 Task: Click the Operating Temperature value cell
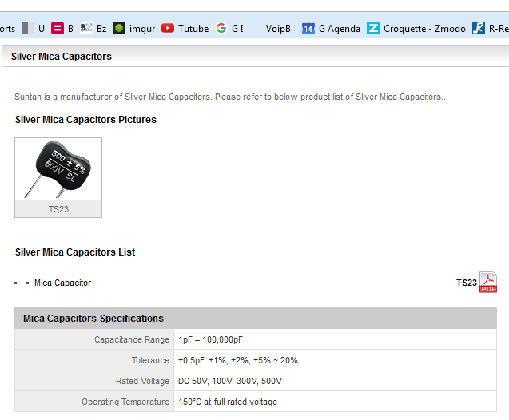pos(228,402)
